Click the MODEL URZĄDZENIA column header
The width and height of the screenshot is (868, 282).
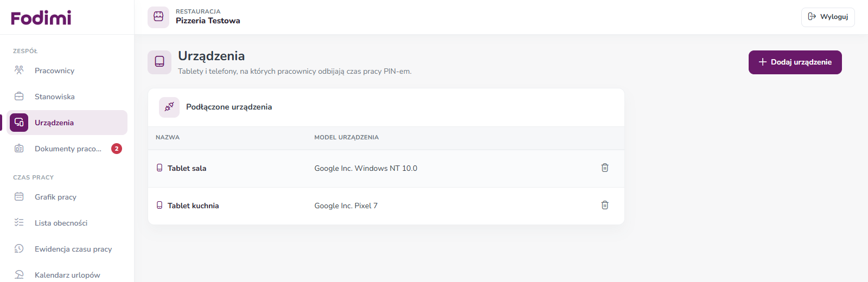pos(347,137)
